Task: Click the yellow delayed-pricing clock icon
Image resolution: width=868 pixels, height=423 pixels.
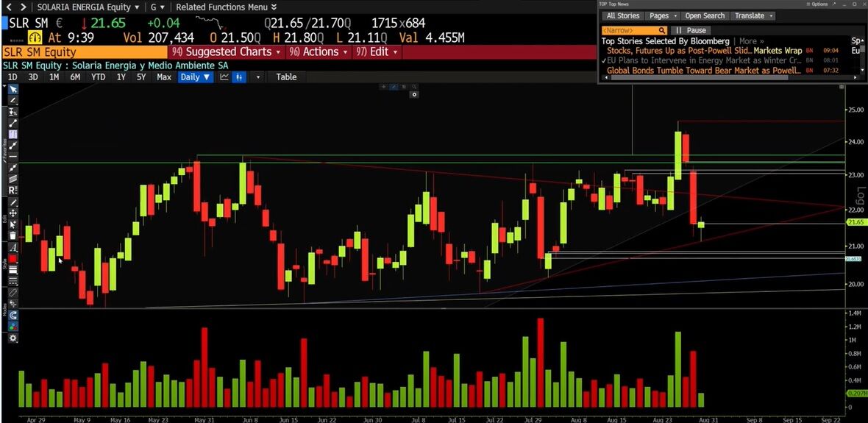Action: pos(36,38)
